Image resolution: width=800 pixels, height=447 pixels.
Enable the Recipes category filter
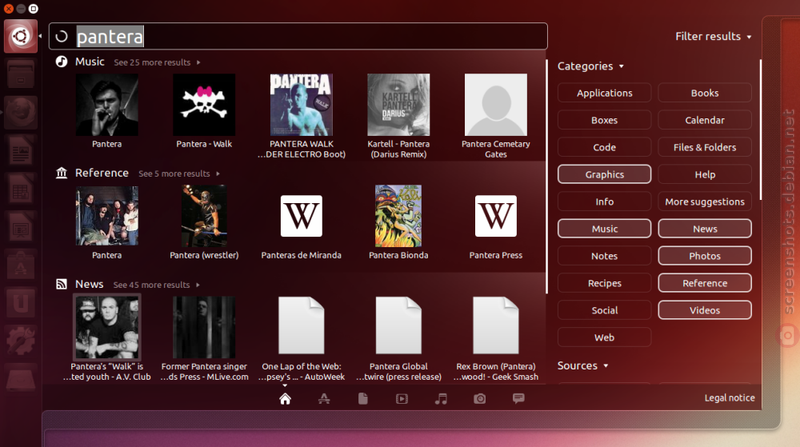[x=605, y=283]
